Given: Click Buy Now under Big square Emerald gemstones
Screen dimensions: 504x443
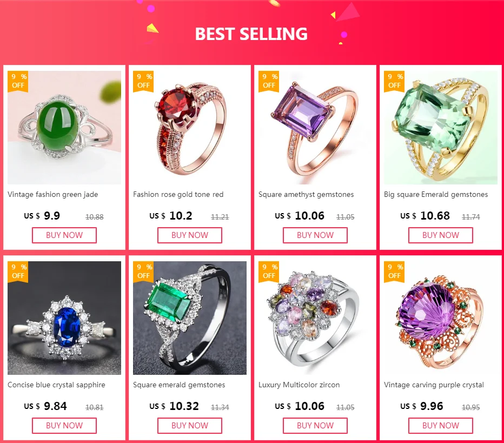Looking at the screenshot, I should (441, 235).
